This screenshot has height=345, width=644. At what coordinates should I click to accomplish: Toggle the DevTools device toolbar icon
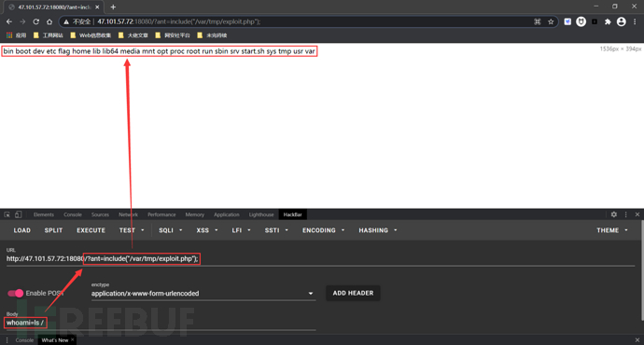point(18,214)
